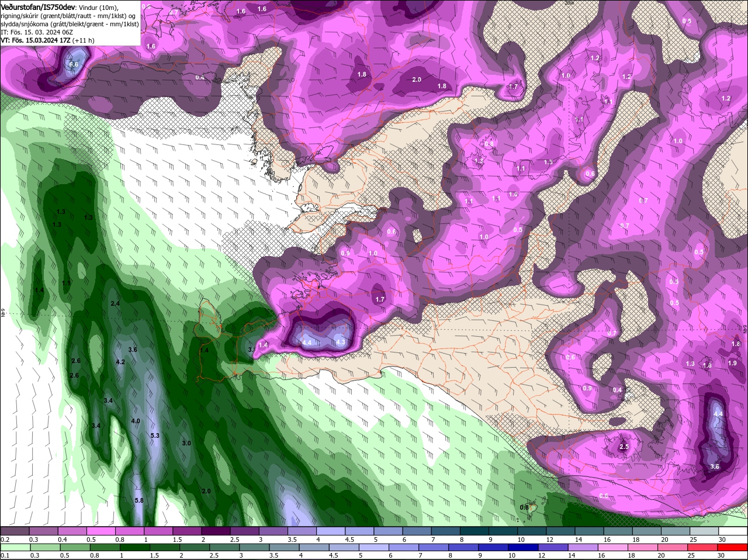Select the 4.0 rainfall value on the map
The width and height of the screenshot is (748, 560).
(x=136, y=421)
